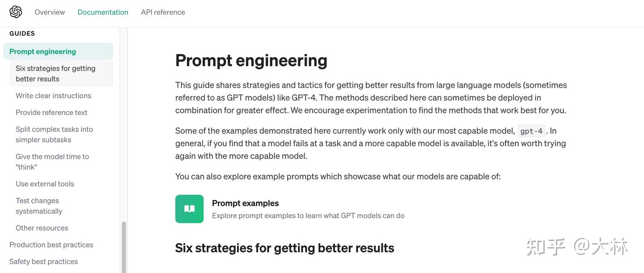The image size is (644, 273).
Task: Click the sidebar scrollbar thumb
Action: (x=124, y=247)
